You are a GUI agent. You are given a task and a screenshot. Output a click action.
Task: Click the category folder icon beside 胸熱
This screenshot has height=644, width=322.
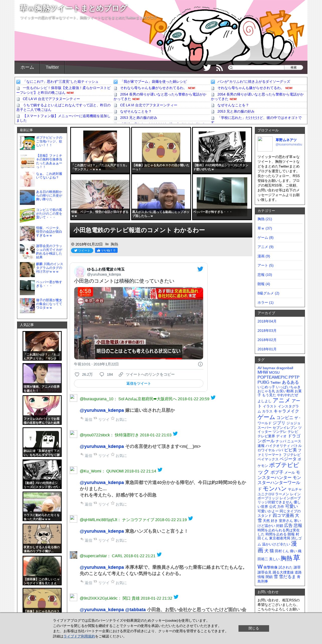(x=107, y=244)
